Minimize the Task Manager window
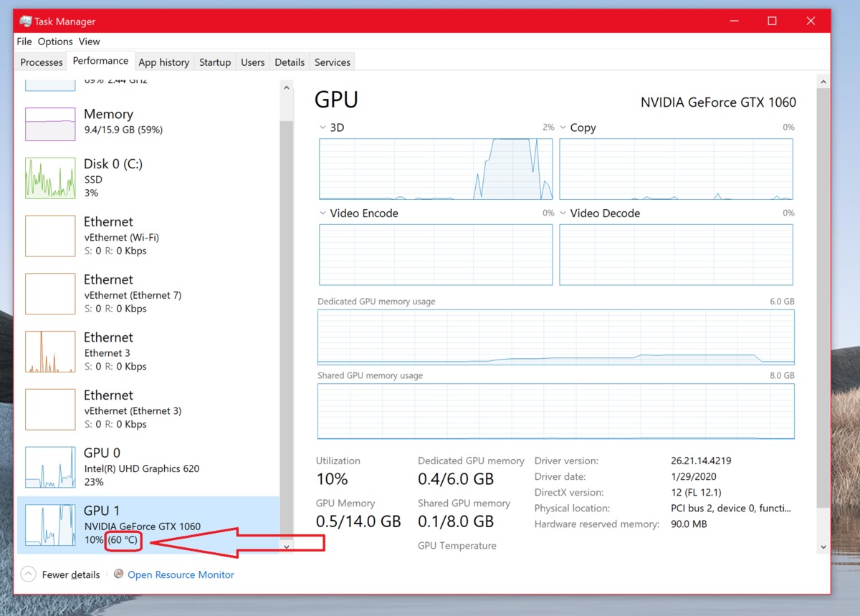 [x=733, y=21]
